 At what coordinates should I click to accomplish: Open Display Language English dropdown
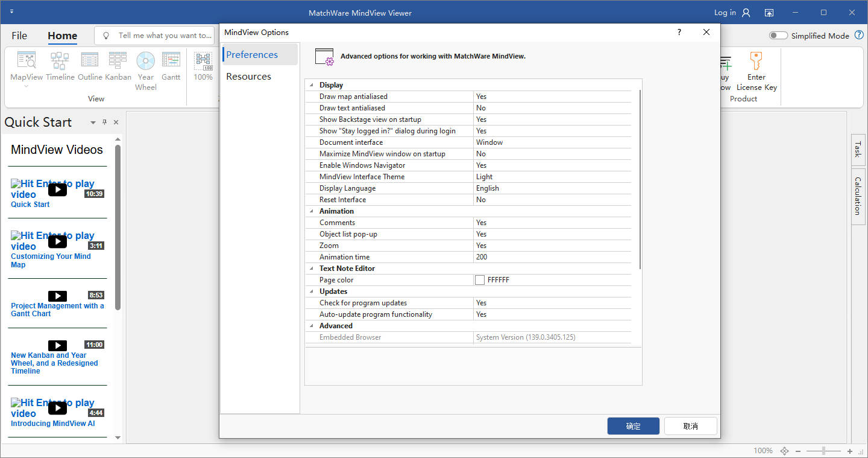pyautogui.click(x=552, y=188)
